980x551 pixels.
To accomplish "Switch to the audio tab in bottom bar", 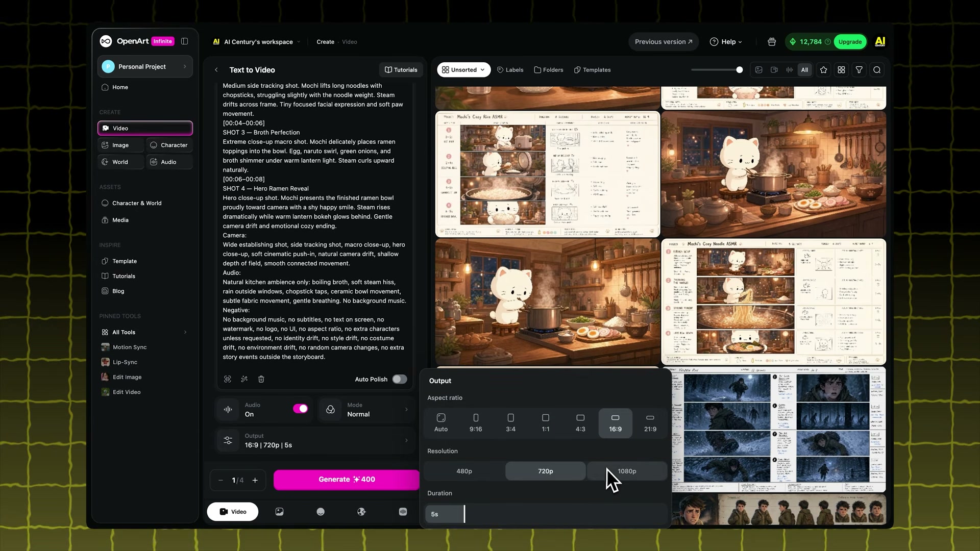I will pos(403,512).
